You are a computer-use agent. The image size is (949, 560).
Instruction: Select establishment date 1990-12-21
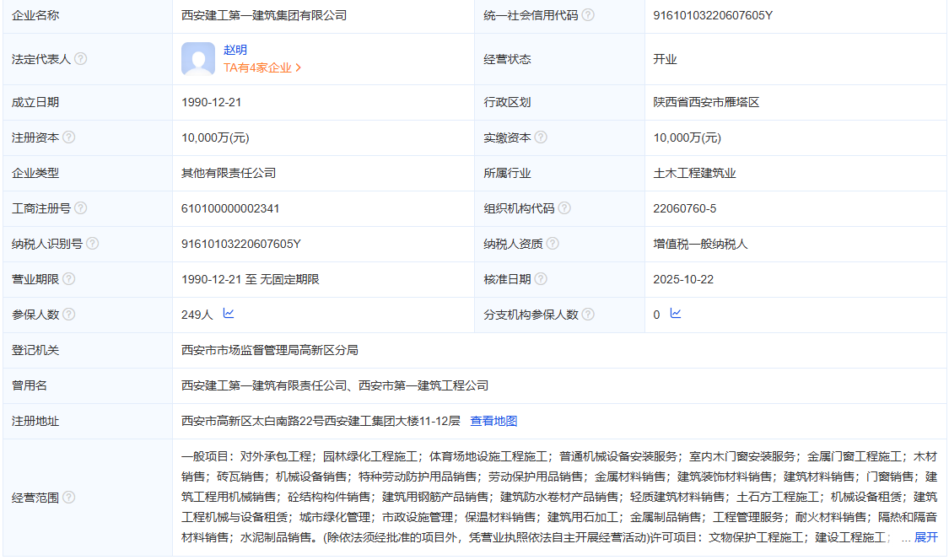[211, 102]
